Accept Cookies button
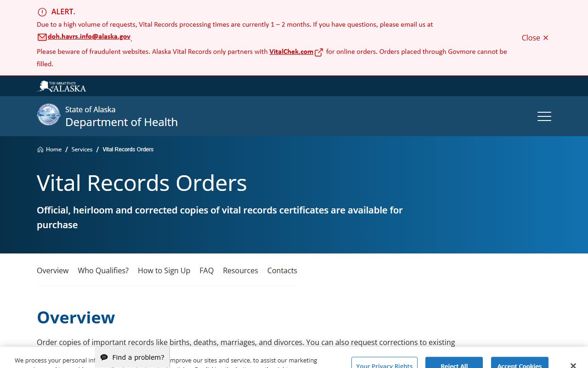The image size is (588, 368). click(520, 363)
